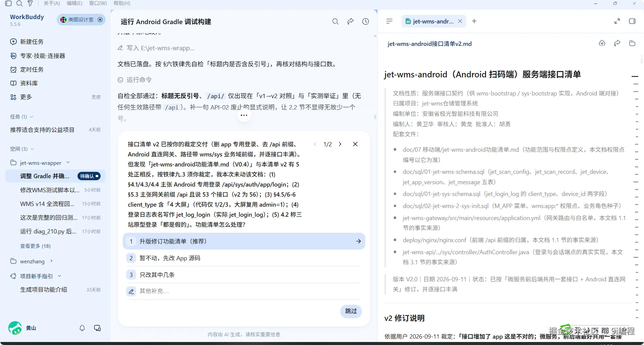This screenshot has width=644, height=345.
Task: Open task 这次是完整的回归测...
Action: pyautogui.click(x=55, y=217)
